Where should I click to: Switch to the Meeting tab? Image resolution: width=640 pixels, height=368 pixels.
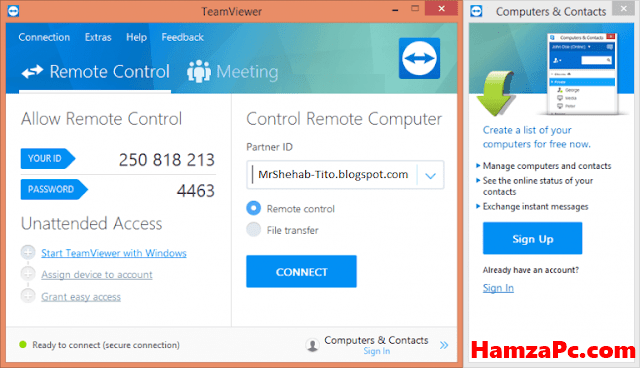(233, 72)
